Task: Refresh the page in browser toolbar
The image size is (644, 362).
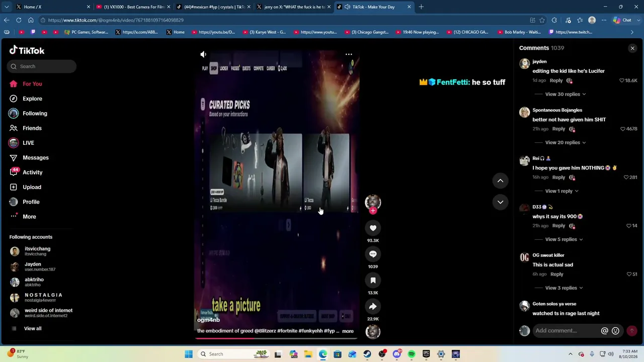Action: [x=19, y=20]
